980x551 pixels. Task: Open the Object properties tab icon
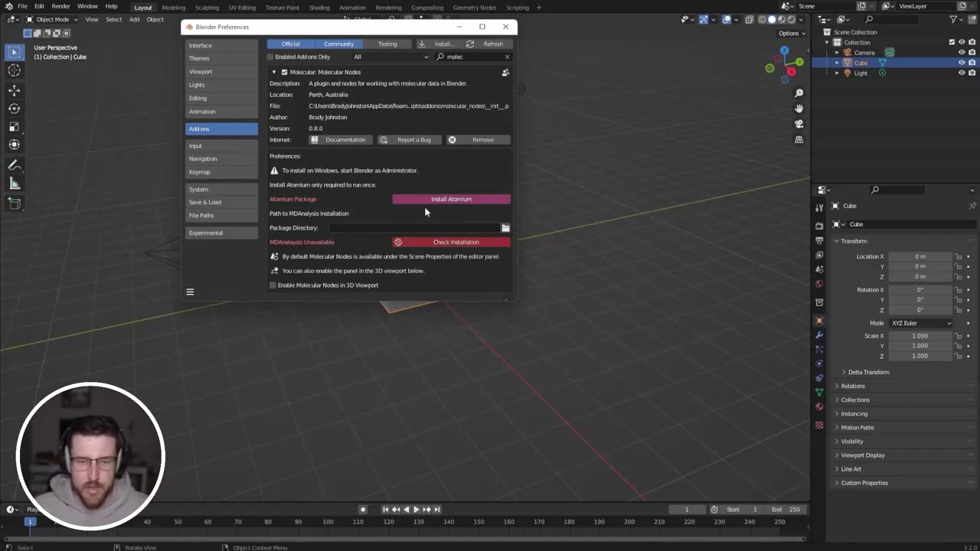point(819,321)
